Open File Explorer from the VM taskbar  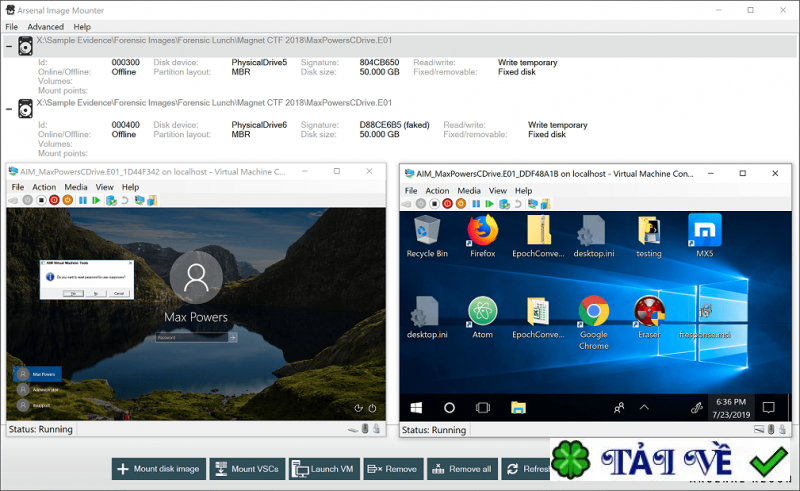coord(518,407)
